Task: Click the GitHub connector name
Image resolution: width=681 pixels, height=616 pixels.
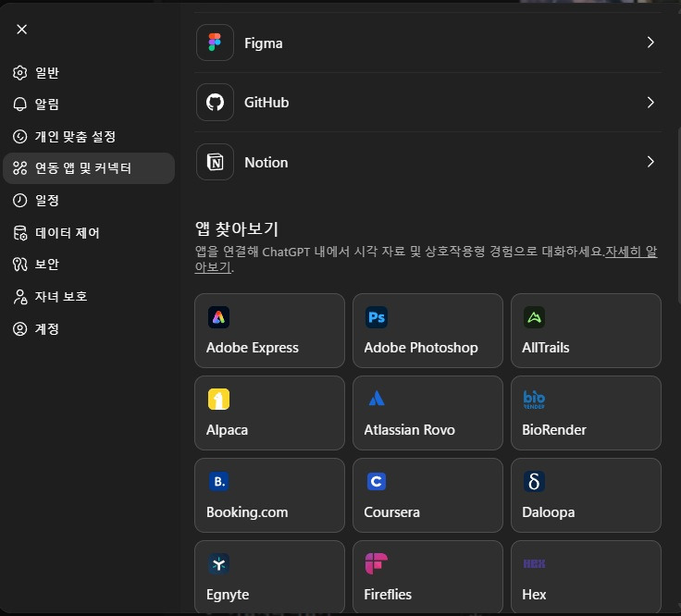Action: 266,103
